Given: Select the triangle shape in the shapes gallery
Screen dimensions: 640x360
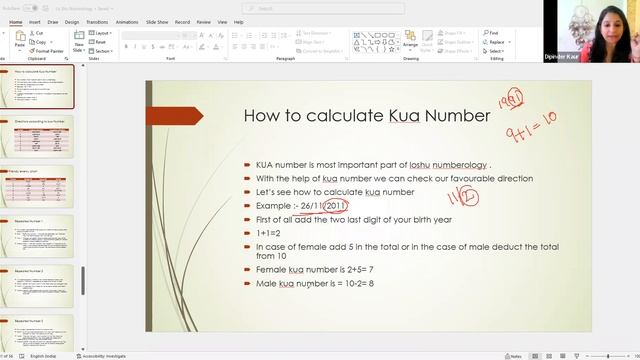Looking at the screenshot, I should coord(357,42).
